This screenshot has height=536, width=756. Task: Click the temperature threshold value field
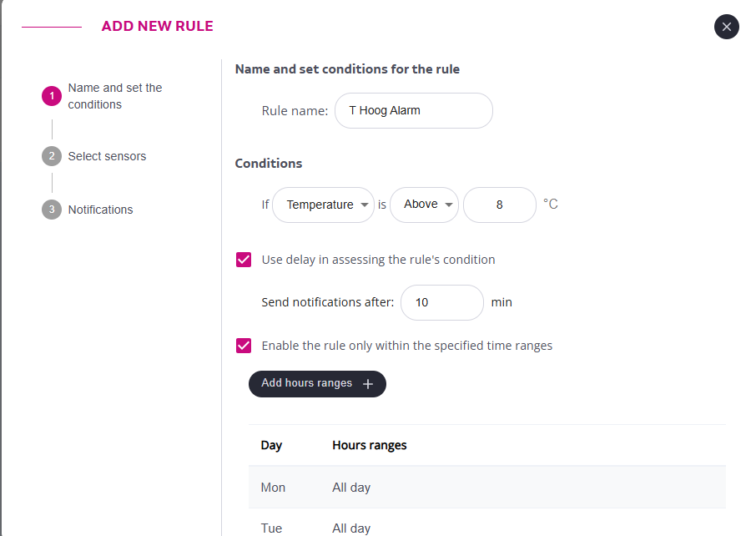(499, 205)
